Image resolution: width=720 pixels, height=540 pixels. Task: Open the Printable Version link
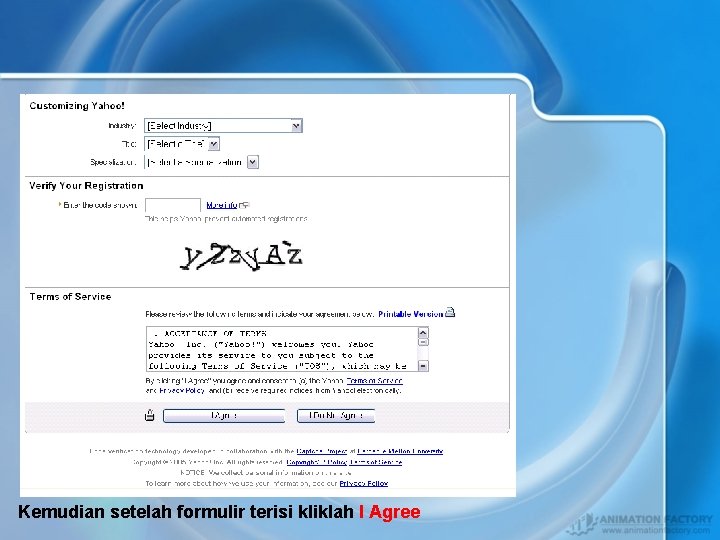pyautogui.click(x=411, y=314)
